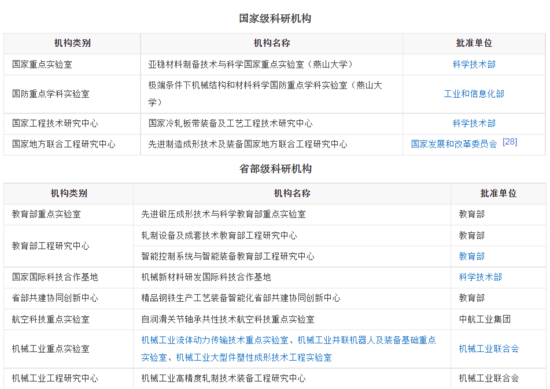
Task: Select the 国家国际科技合作基地 category cell
Action: tap(69, 277)
